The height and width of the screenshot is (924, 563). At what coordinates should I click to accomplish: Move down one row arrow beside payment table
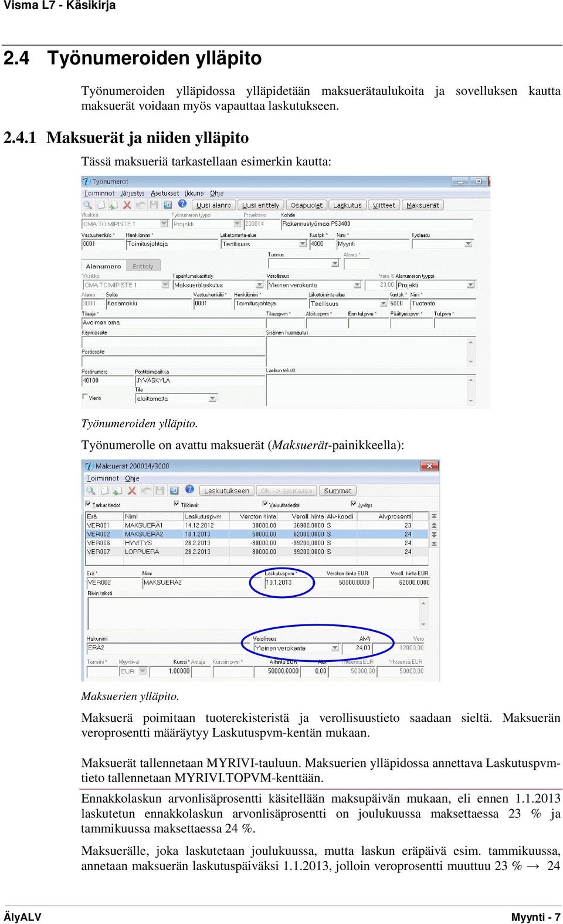[435, 535]
